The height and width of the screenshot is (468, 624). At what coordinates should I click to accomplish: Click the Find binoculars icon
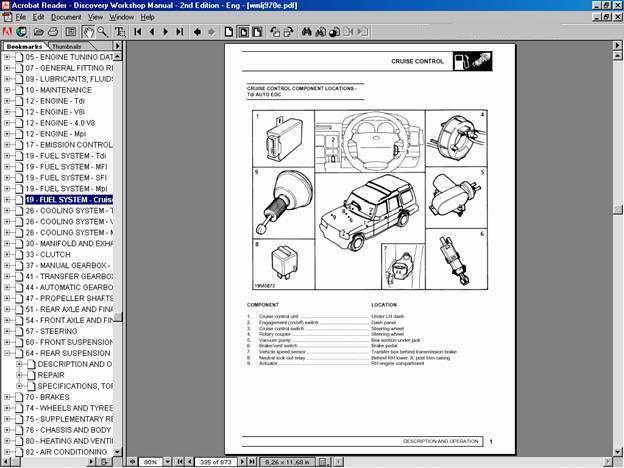tap(306, 32)
